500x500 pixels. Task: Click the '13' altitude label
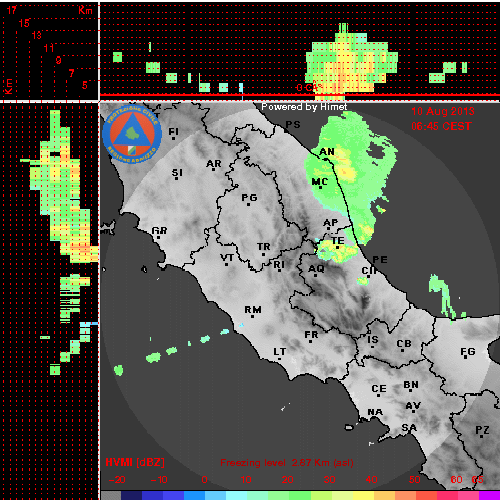tap(37, 35)
